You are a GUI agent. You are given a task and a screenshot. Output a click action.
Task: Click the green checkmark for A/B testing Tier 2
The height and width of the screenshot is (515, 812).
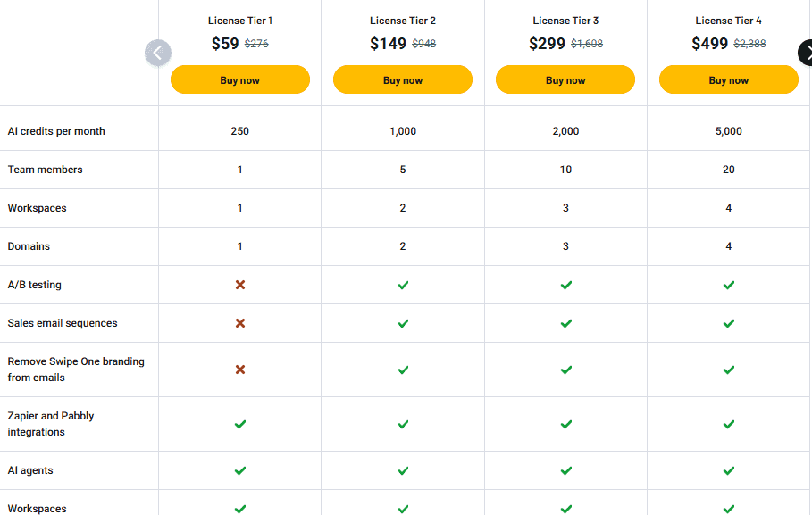tap(403, 285)
